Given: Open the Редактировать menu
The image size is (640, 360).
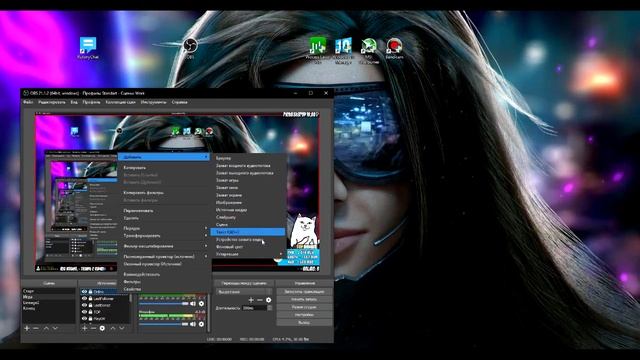Looking at the screenshot, I should (52, 102).
